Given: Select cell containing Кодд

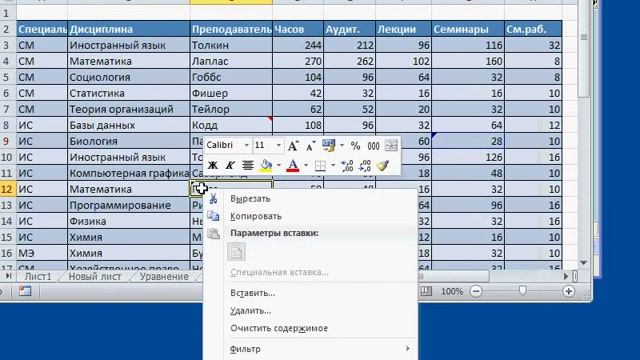Looking at the screenshot, I should click(231, 125).
